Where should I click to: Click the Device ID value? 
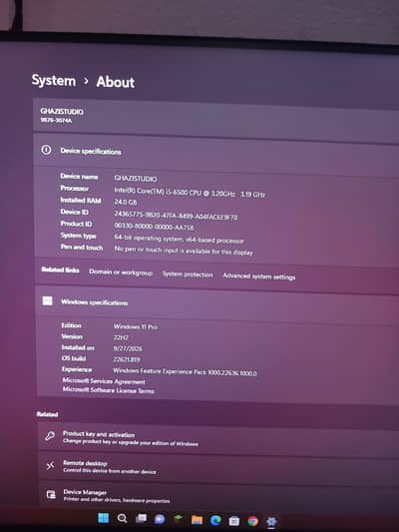pos(176,215)
